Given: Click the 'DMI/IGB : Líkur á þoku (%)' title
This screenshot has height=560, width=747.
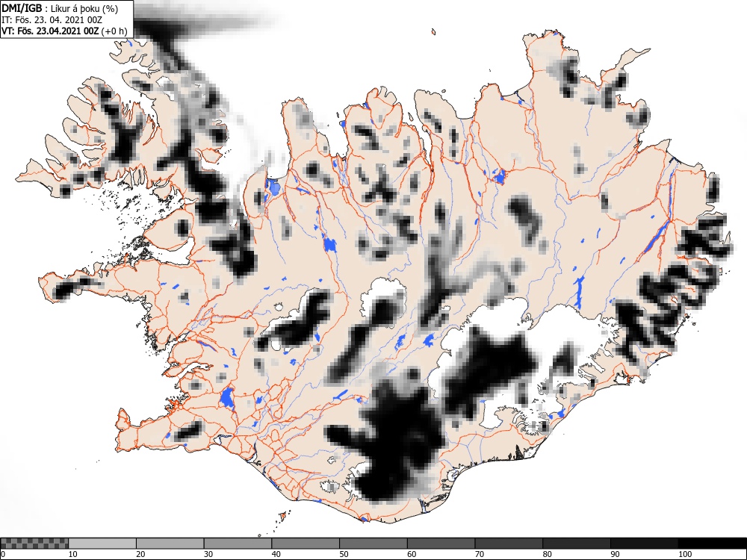Looking at the screenshot, I should 60,8.
